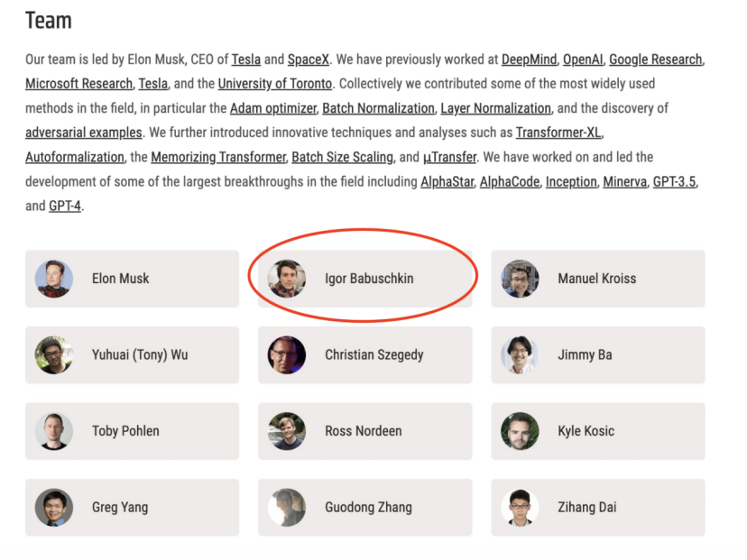
Task: Follow the Adam optimizer link
Action: pos(272,108)
